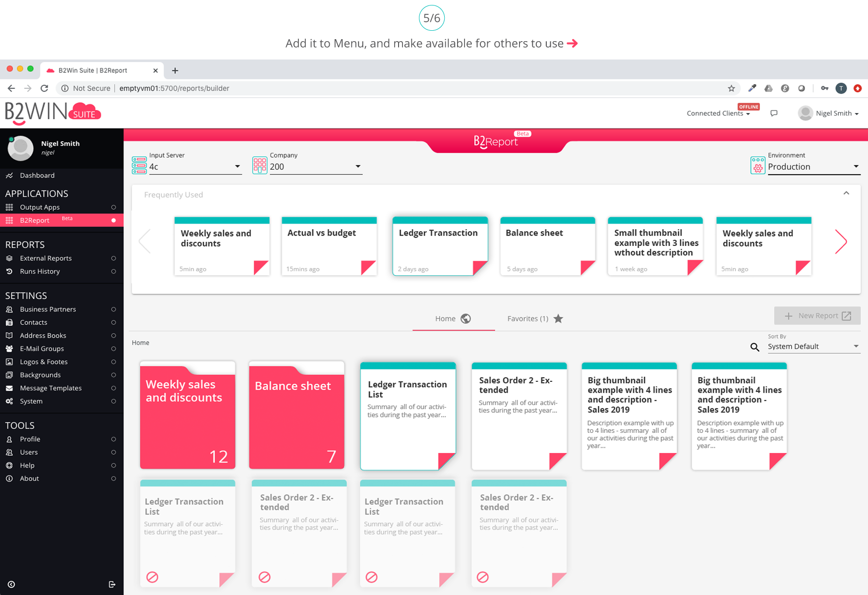
Task: Click the About info icon
Action: tap(9, 479)
